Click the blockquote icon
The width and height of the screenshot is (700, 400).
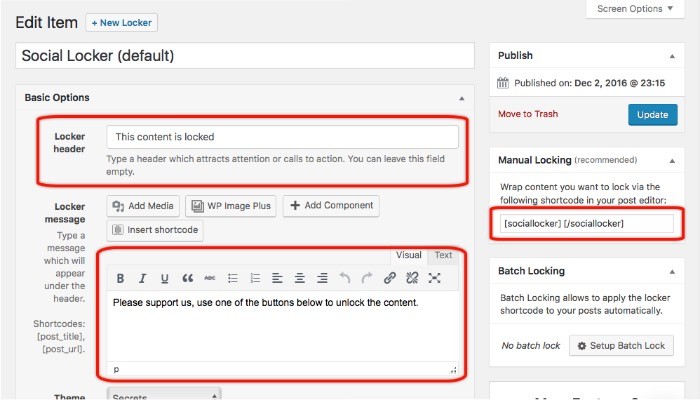click(x=187, y=278)
